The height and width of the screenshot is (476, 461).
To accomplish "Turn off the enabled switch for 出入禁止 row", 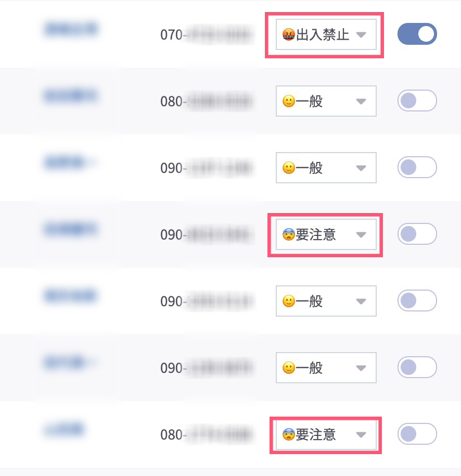I will (x=417, y=34).
